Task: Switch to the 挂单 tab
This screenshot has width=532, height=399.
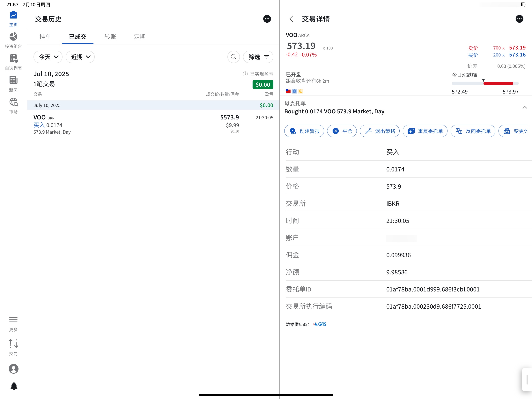Action: click(x=45, y=37)
